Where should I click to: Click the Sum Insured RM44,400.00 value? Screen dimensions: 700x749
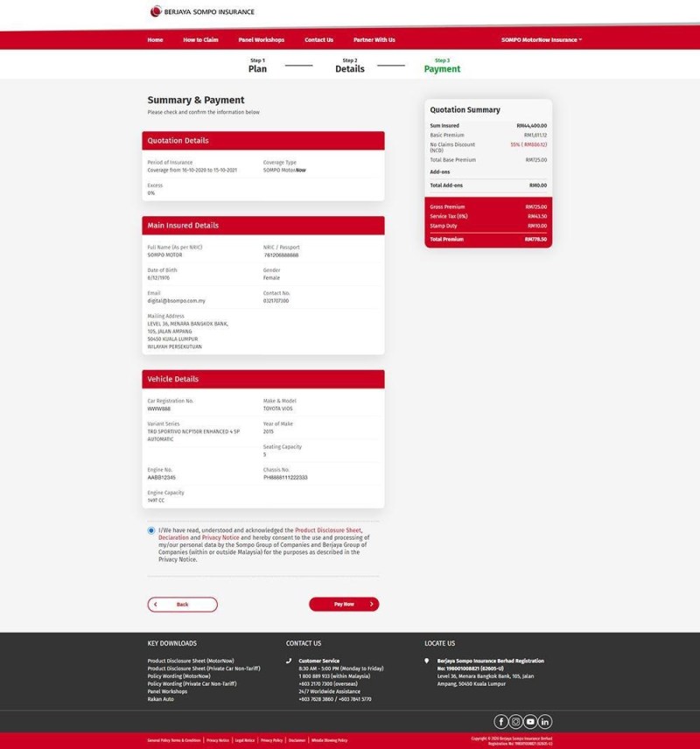pos(532,126)
